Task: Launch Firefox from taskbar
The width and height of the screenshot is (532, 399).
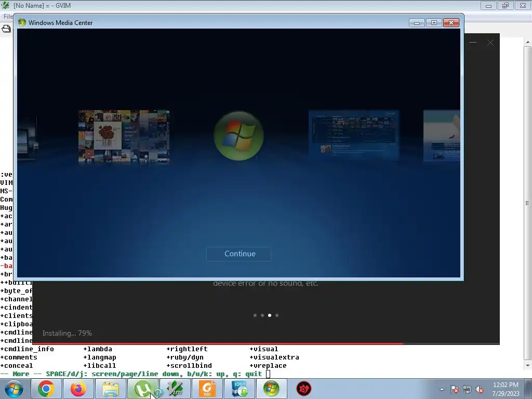Action: 78,389
